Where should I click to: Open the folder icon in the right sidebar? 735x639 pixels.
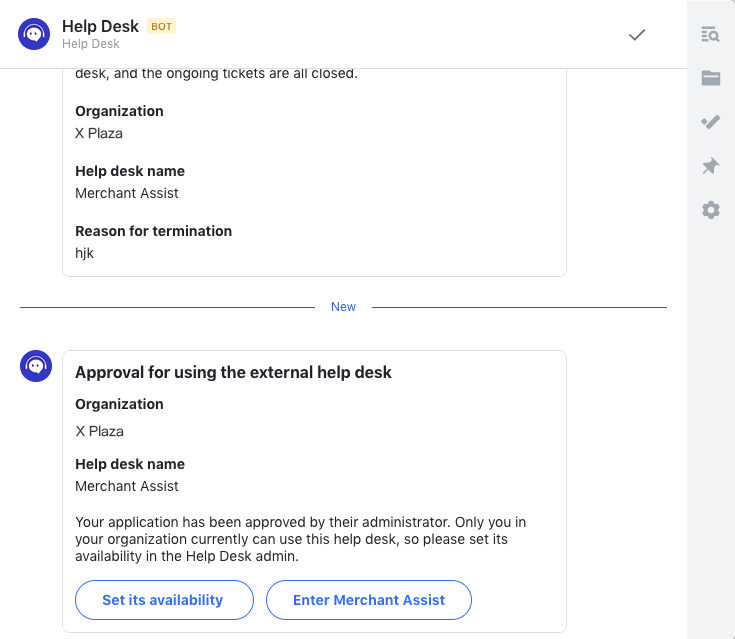pyautogui.click(x=711, y=78)
